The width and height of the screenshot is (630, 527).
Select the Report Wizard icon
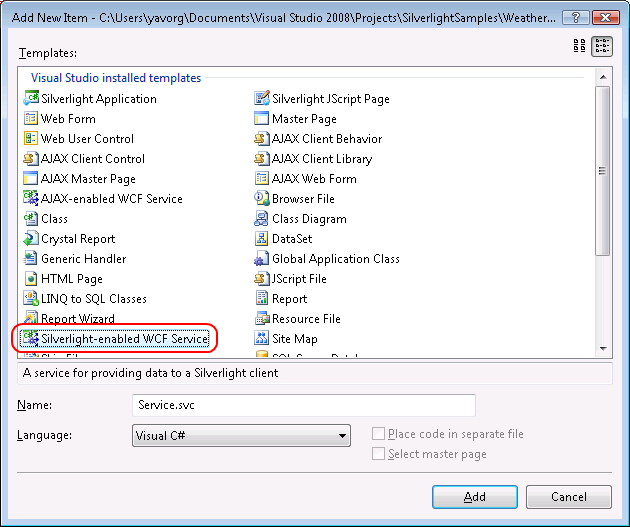tap(31, 318)
